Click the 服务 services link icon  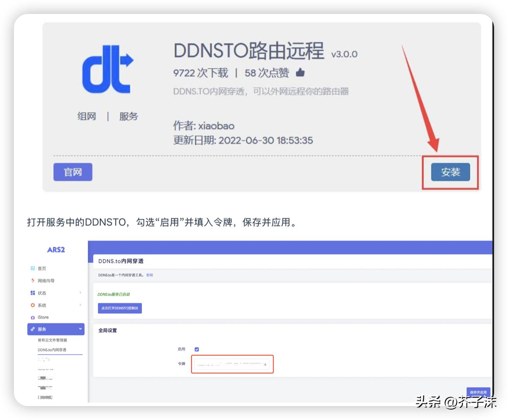tap(33, 329)
